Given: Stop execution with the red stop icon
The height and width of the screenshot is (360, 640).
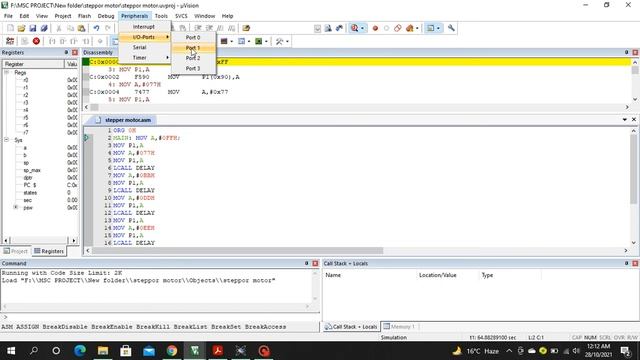Looking at the screenshot, I should [x=36, y=41].
